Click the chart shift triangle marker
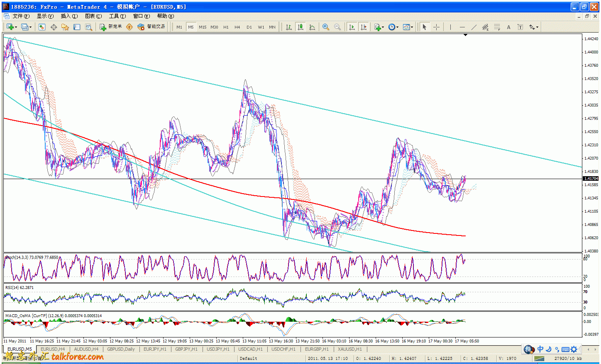 click(x=465, y=35)
